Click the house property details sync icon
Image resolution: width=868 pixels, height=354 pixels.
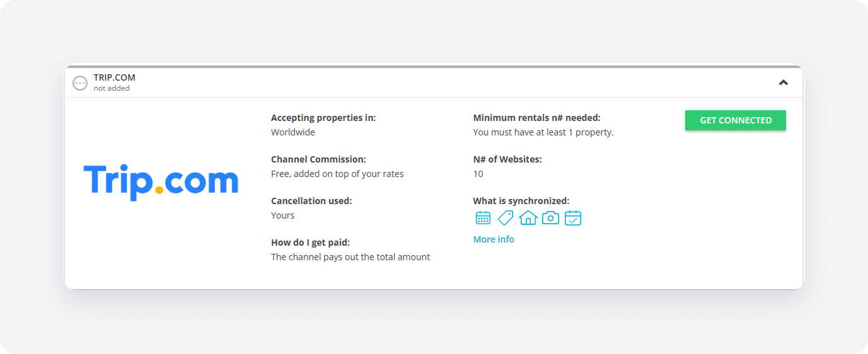(528, 218)
